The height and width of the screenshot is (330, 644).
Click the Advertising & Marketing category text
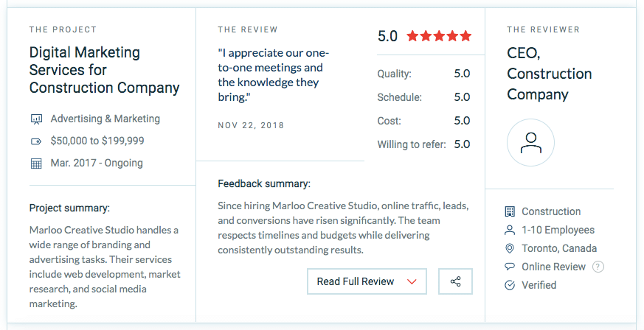[x=105, y=119]
